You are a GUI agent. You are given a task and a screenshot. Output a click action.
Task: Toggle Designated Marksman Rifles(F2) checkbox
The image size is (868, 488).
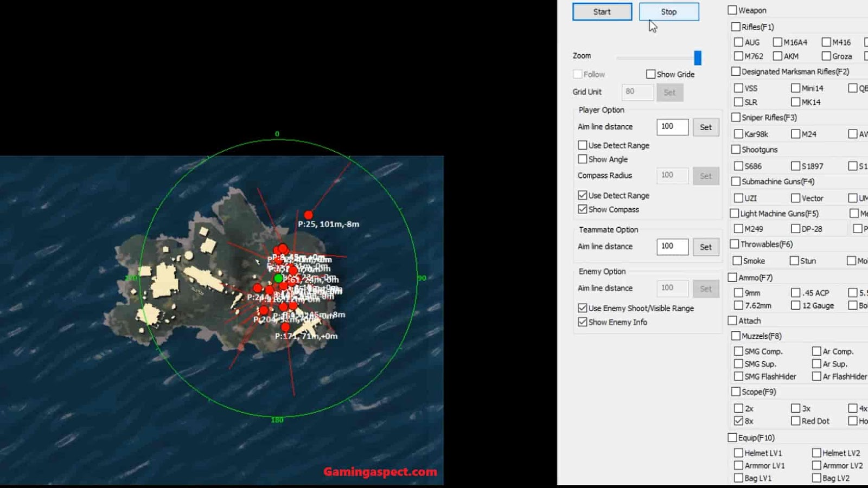(x=736, y=72)
